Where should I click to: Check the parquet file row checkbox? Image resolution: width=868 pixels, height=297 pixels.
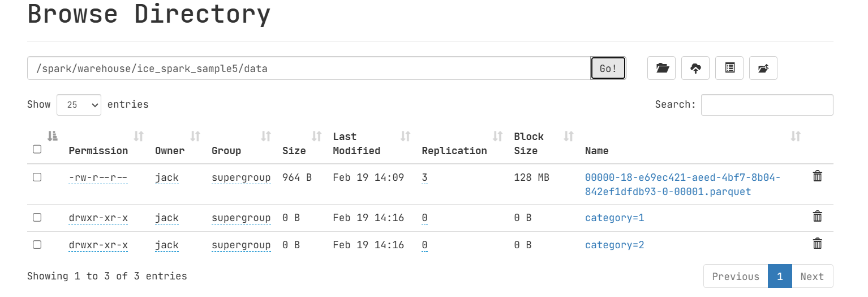tap(37, 177)
